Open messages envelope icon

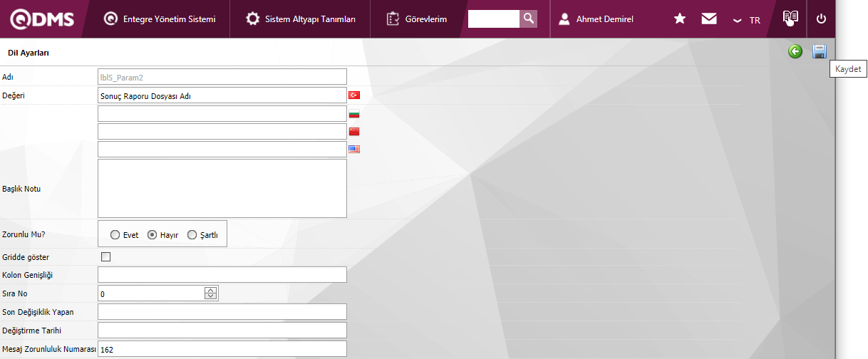click(709, 19)
